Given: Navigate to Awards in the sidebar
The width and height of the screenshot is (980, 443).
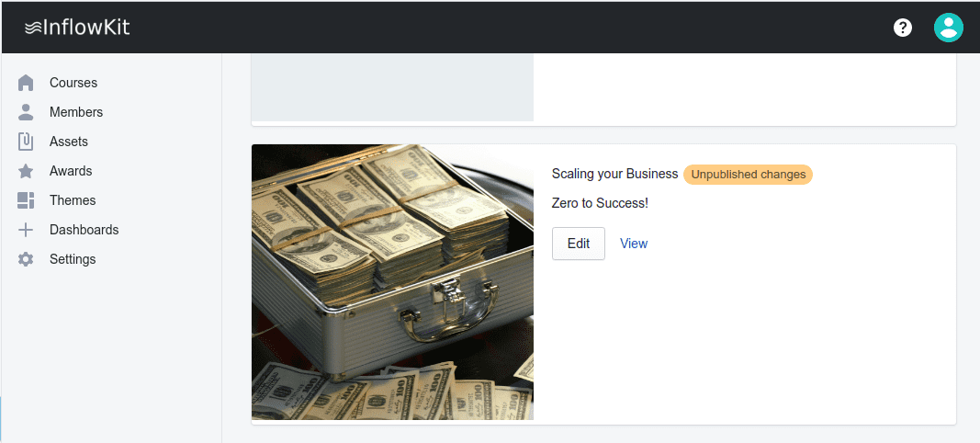Looking at the screenshot, I should [x=71, y=171].
